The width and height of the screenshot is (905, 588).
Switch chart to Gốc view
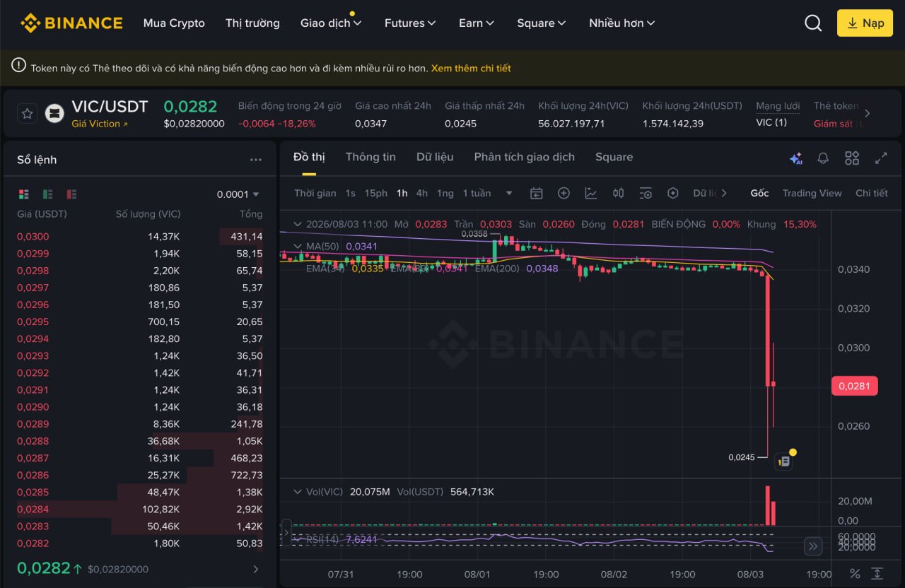tap(759, 193)
